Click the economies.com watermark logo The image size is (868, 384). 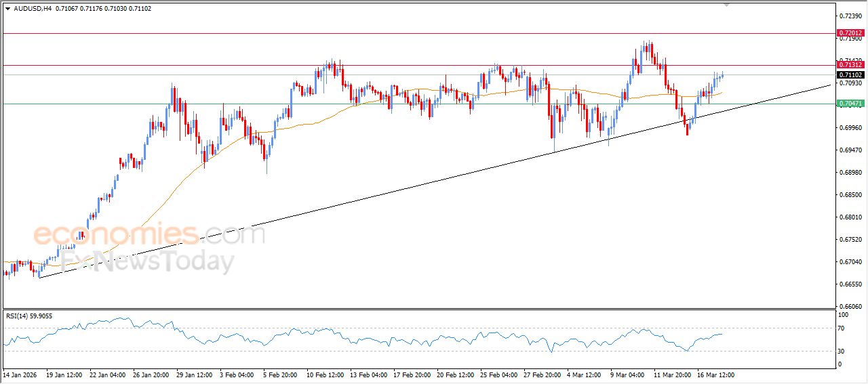click(x=149, y=236)
